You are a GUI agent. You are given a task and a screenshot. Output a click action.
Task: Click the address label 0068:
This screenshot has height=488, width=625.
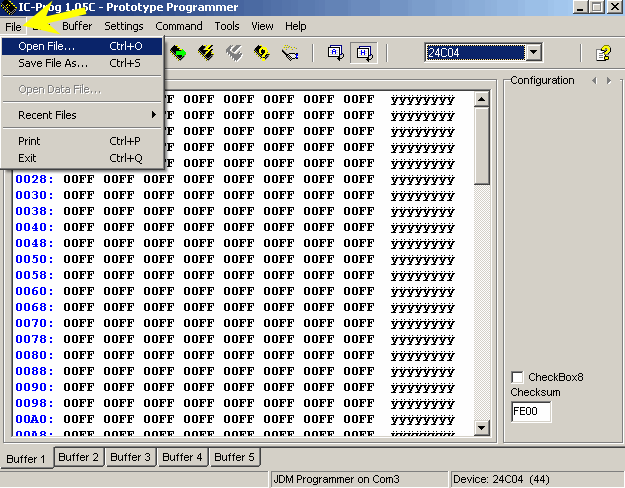34,307
